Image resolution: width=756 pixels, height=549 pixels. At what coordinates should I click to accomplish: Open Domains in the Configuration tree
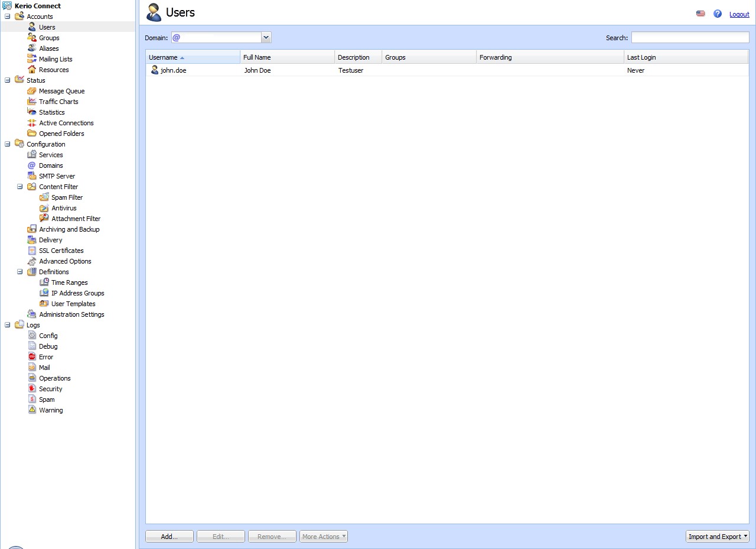[x=51, y=165]
